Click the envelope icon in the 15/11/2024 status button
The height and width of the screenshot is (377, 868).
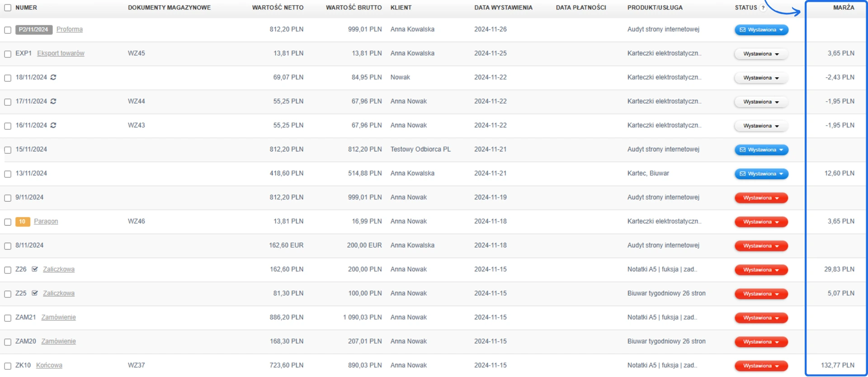[x=742, y=150]
